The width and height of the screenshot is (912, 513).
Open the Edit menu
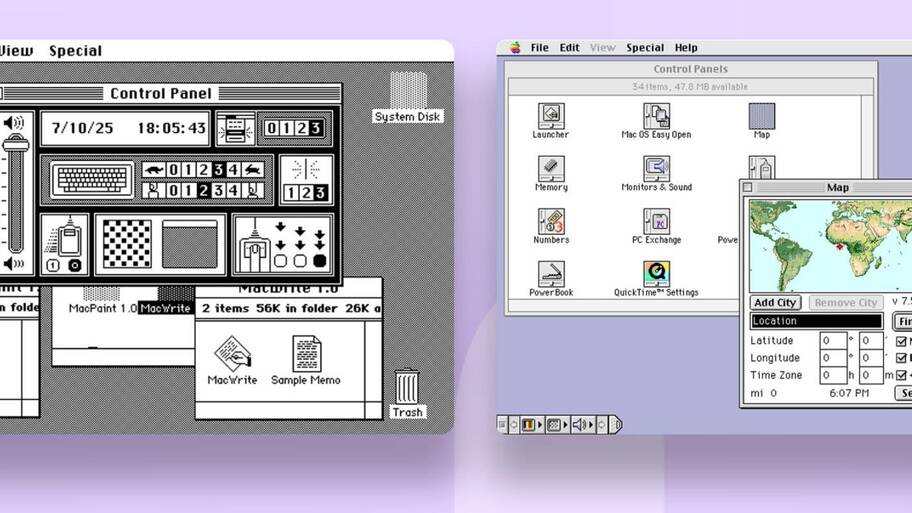tap(569, 48)
